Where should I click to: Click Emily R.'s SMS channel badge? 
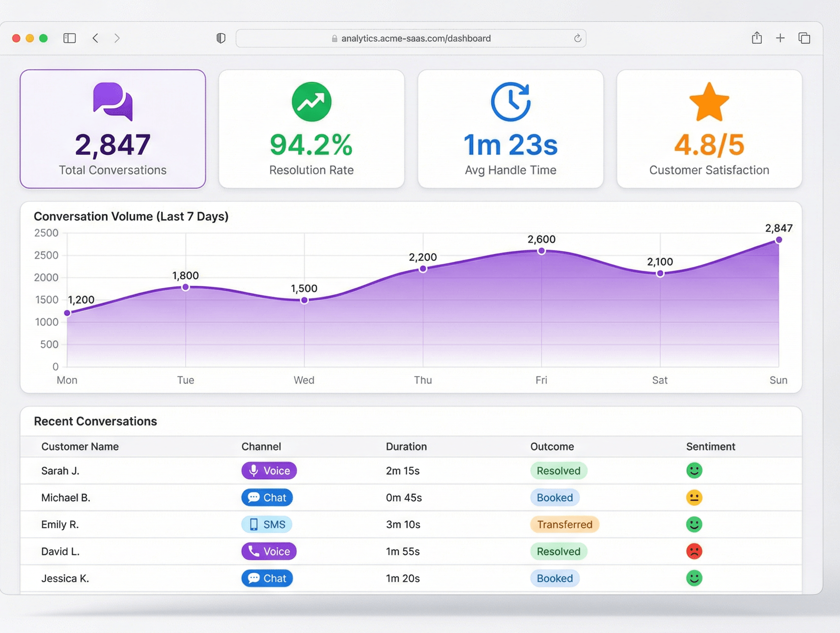(x=267, y=524)
